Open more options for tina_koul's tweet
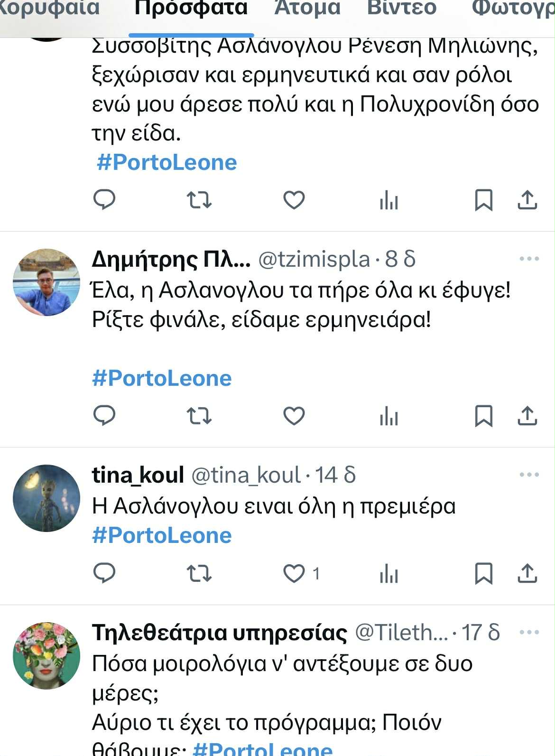Viewport: 555px width, 756px height. point(529,475)
